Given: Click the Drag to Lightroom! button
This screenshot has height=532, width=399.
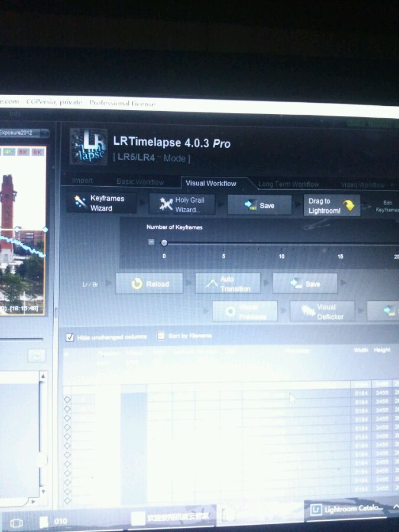Looking at the screenshot, I should 332,206.
